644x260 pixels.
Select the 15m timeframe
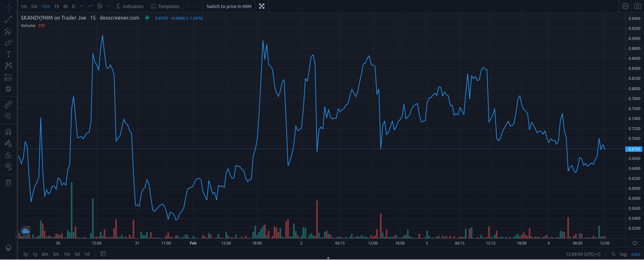tap(46, 6)
